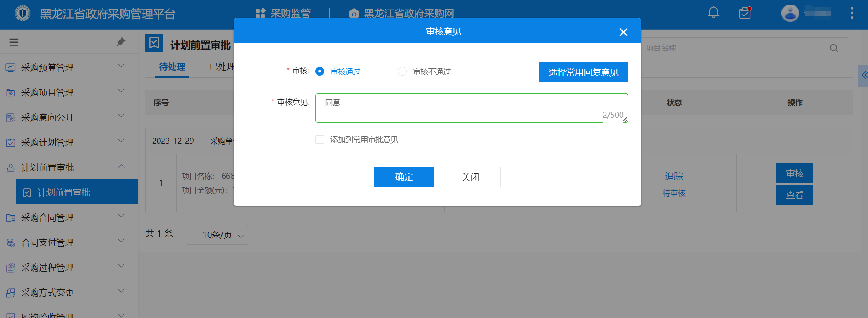Image resolution: width=868 pixels, height=318 pixels.
Task: Check the 添加到常用审批意见 checkbox
Action: pos(320,140)
